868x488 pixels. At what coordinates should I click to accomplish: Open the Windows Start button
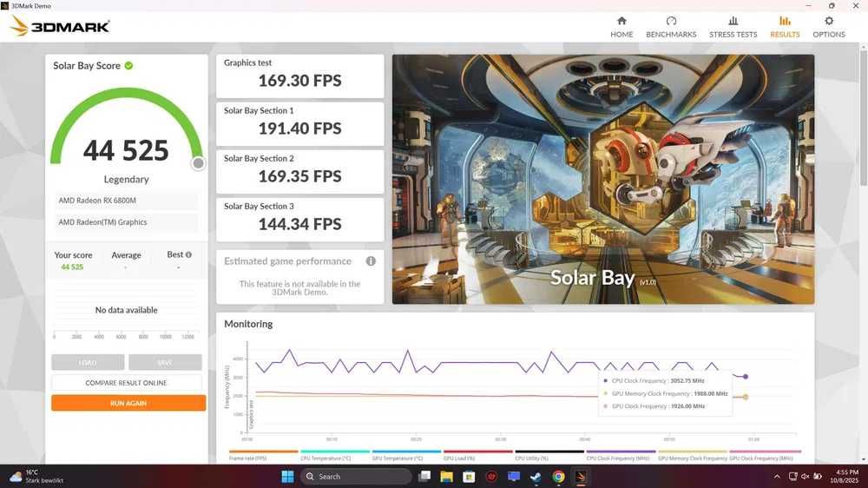coord(287,477)
